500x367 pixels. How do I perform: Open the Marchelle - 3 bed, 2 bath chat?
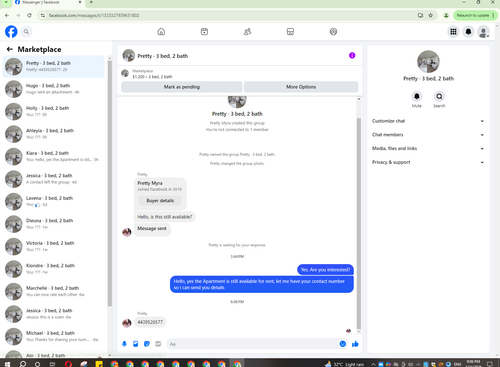(54, 291)
